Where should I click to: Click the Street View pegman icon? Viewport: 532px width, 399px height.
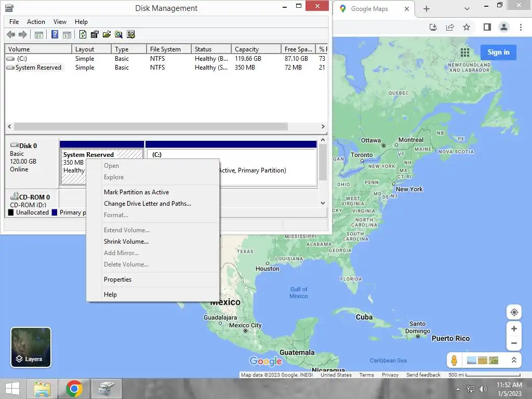point(454,360)
